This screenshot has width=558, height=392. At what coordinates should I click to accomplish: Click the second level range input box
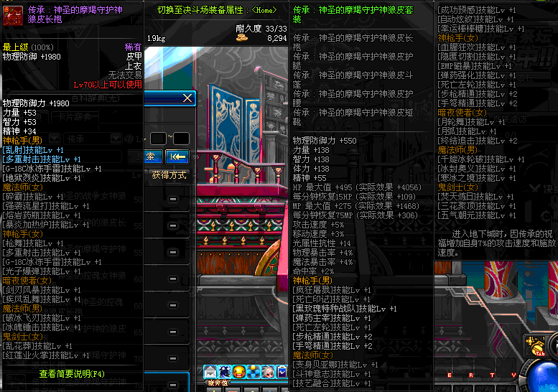181,138
